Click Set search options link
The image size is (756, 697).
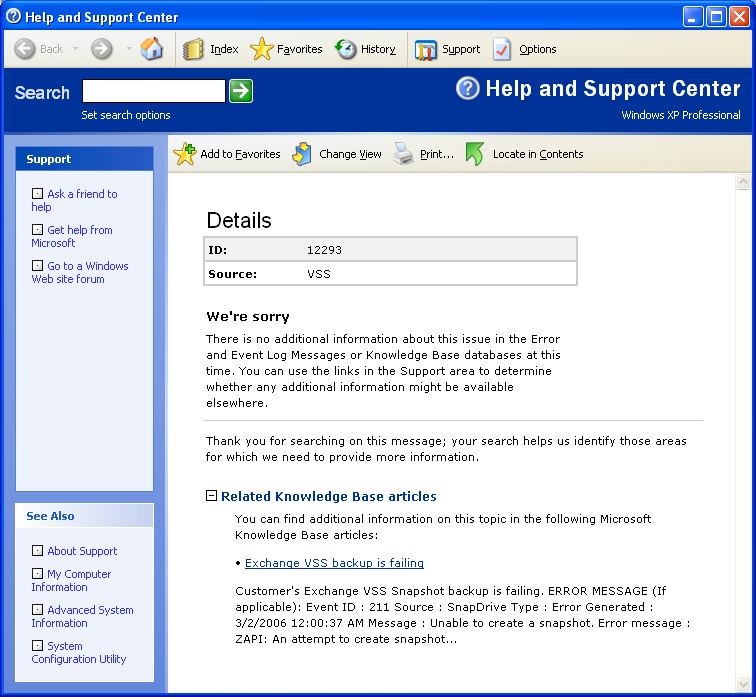pyautogui.click(x=126, y=115)
